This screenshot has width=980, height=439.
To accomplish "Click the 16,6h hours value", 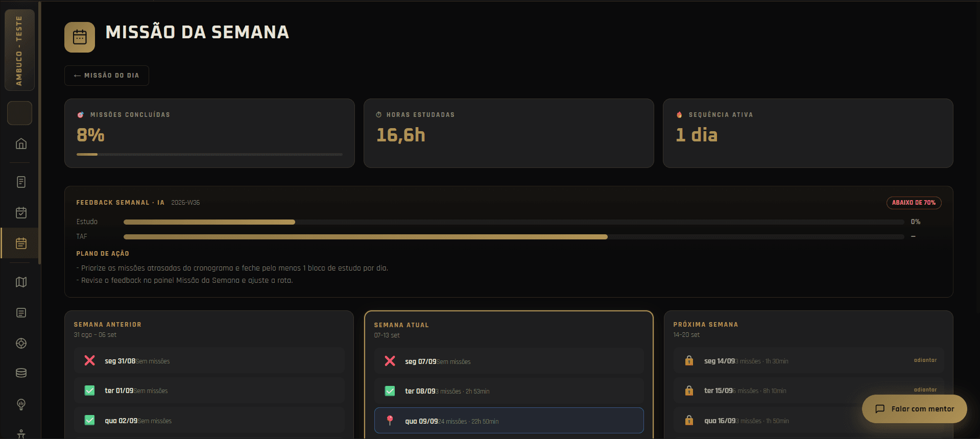I will tap(401, 135).
